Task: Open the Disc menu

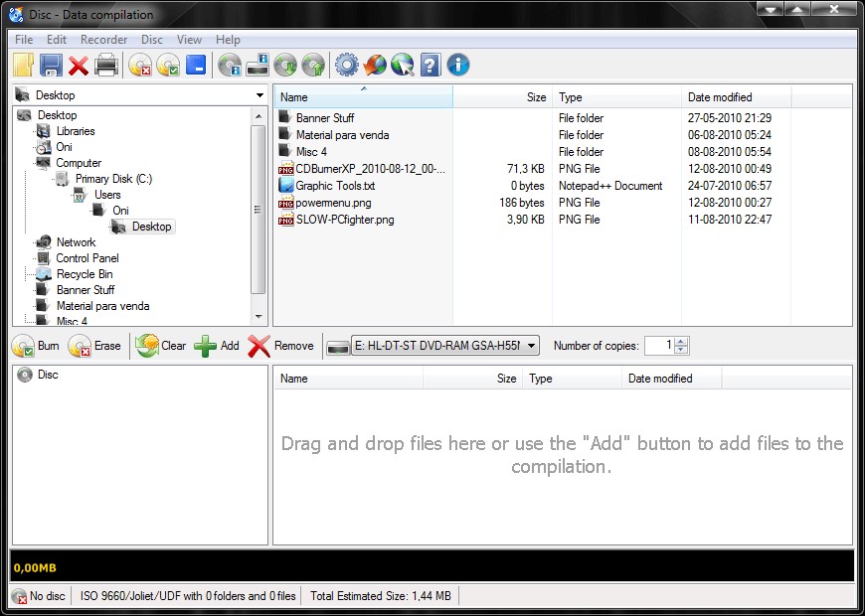Action: coord(152,40)
